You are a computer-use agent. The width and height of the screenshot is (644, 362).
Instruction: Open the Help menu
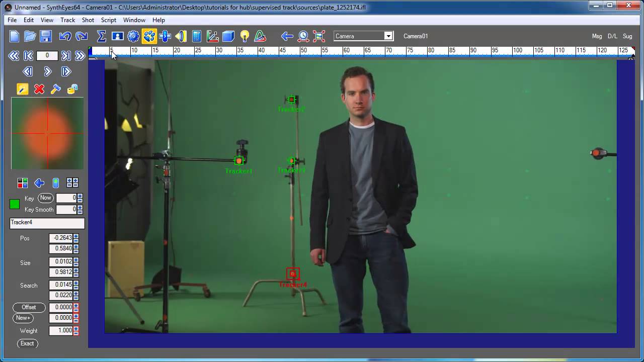coord(158,20)
